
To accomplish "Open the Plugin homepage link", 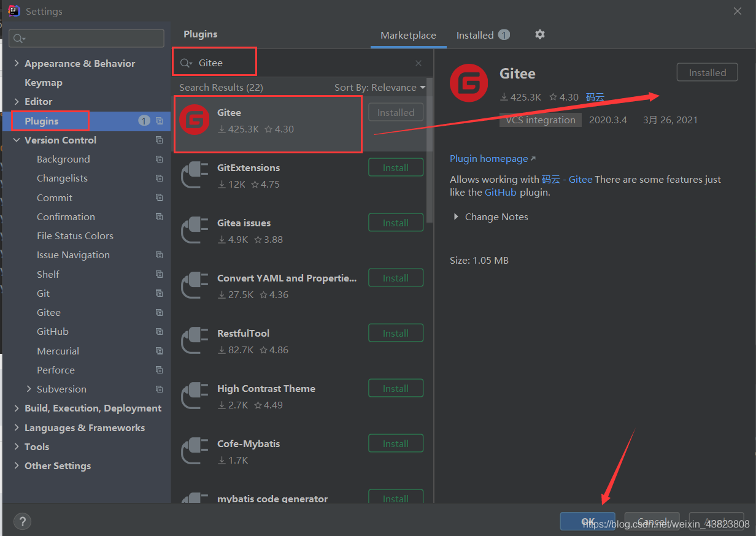I will [x=493, y=158].
